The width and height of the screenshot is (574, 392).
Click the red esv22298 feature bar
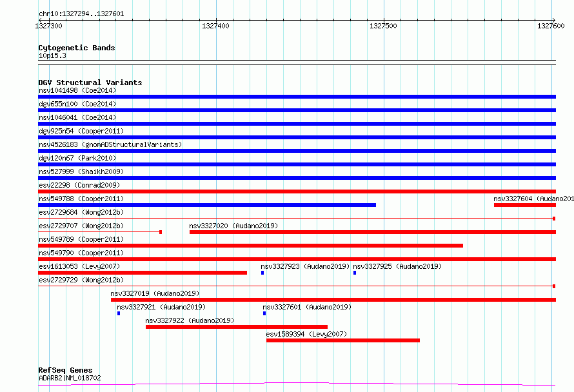[297, 191]
